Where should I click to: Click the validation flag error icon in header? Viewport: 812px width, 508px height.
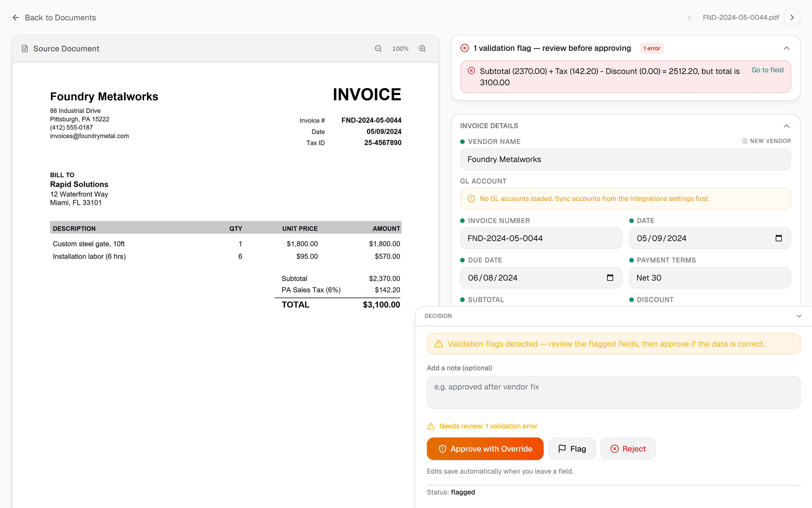click(464, 48)
